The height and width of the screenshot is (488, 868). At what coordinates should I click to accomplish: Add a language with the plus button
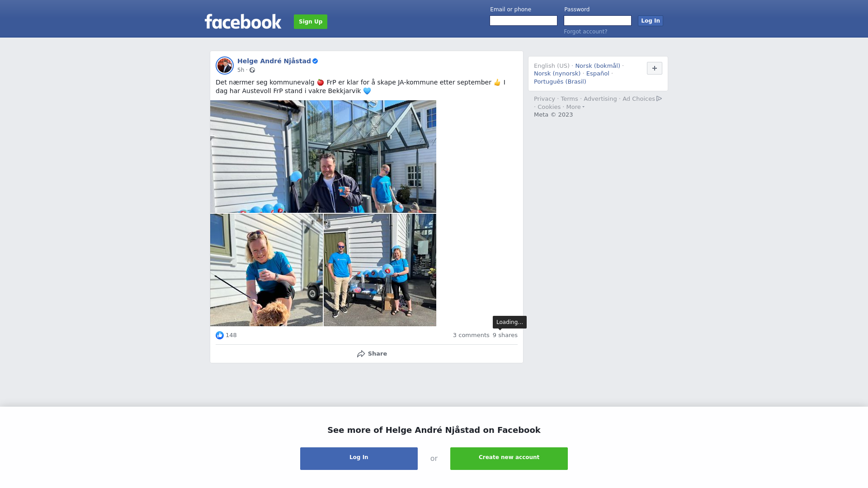click(x=655, y=68)
